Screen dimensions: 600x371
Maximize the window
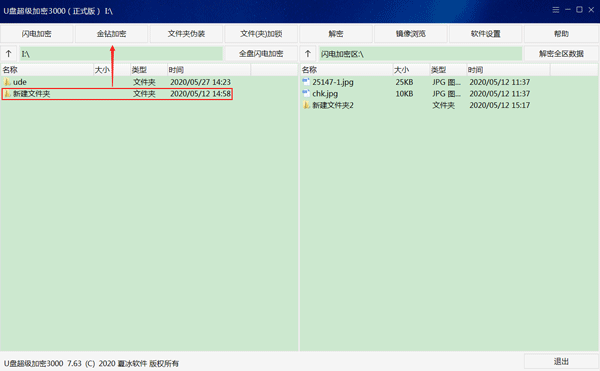pyautogui.click(x=579, y=10)
